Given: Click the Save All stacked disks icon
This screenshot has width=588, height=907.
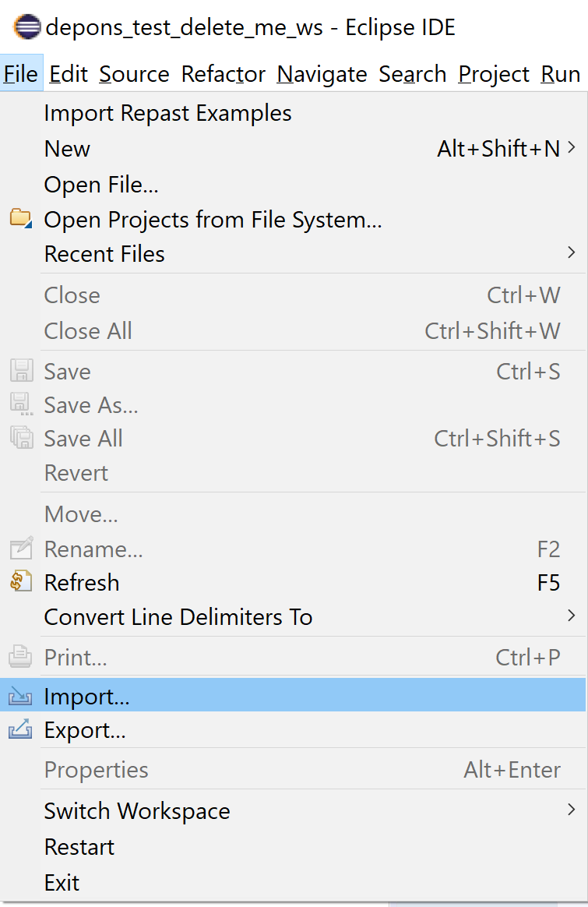Looking at the screenshot, I should coord(22,437).
